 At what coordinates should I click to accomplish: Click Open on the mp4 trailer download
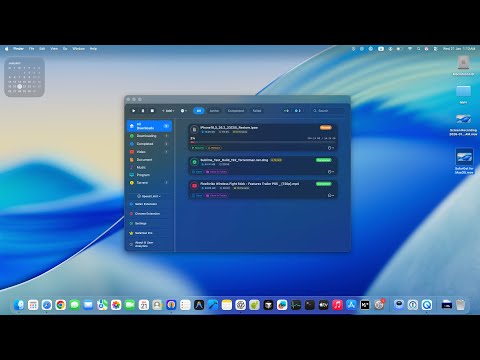tap(197, 195)
